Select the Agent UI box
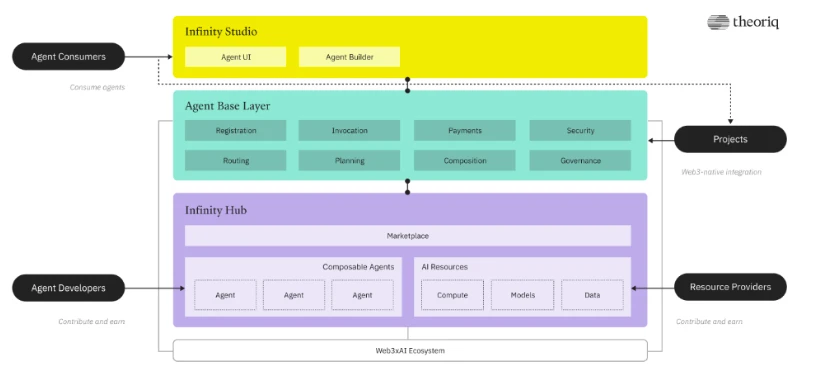Image resolution: width=813 pixels, height=376 pixels. 235,57
